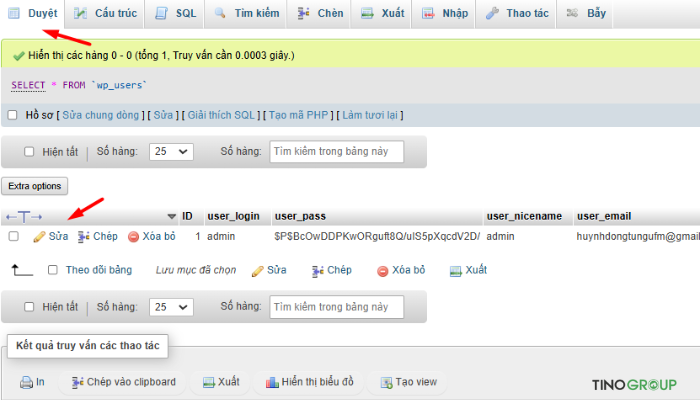Click the Làm tươi lại refresh link

coord(370,115)
